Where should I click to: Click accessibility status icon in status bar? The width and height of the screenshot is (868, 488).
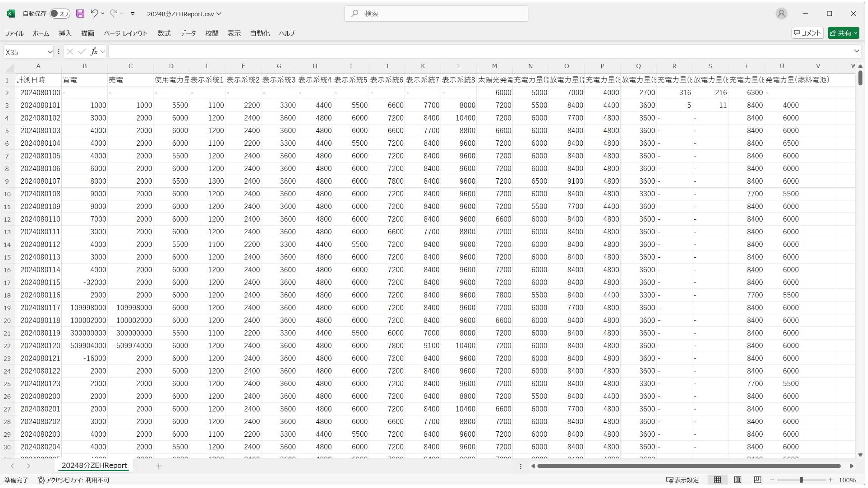coord(41,480)
